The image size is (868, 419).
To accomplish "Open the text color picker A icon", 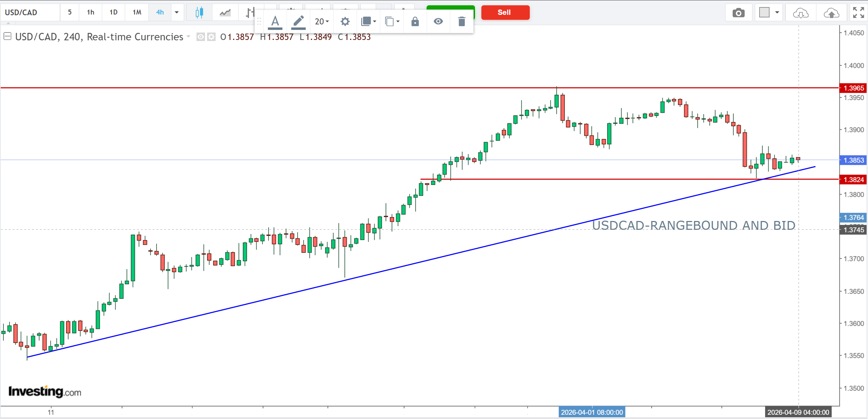I will pos(275,22).
